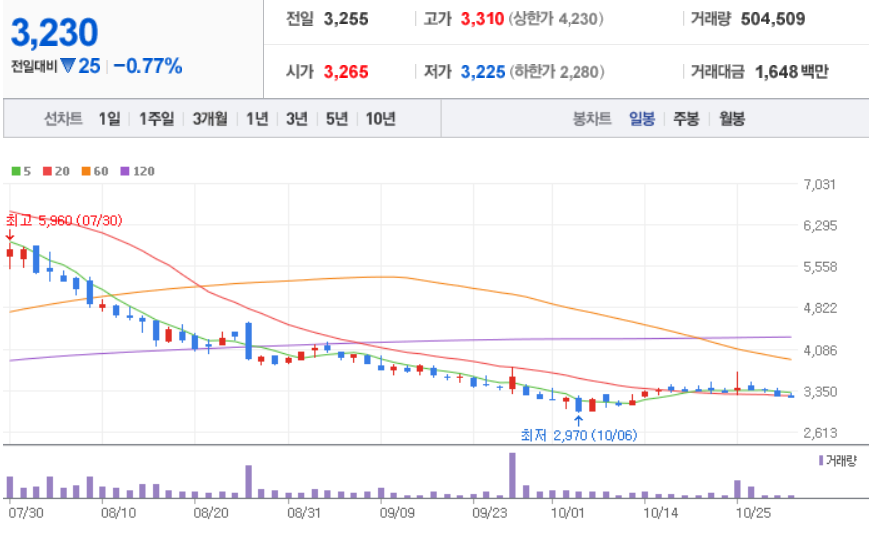Click the y-axis label 5,558
The width and height of the screenshot is (869, 541).
(820, 267)
